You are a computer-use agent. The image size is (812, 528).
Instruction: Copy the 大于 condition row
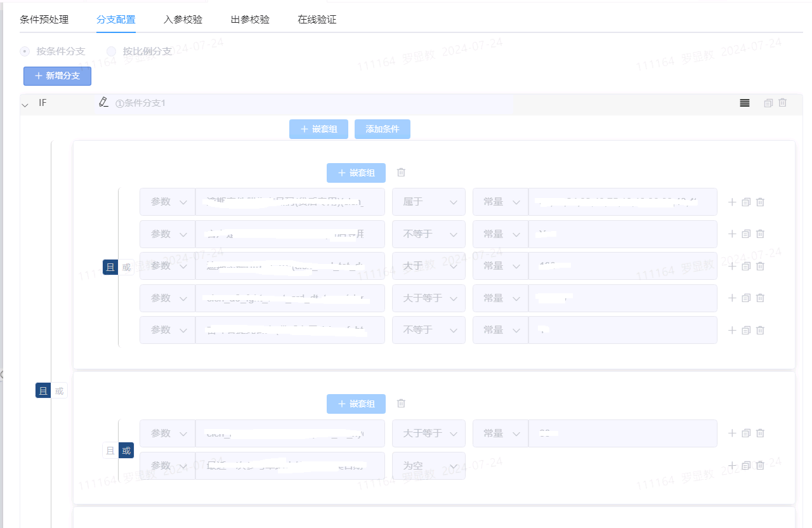[x=746, y=266]
